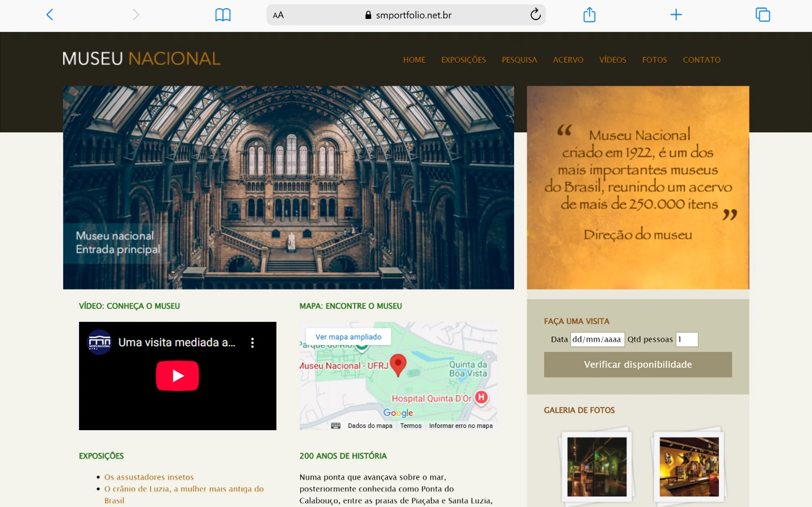Tap the Safari back arrow
The width and height of the screenshot is (812, 507).
point(50,15)
